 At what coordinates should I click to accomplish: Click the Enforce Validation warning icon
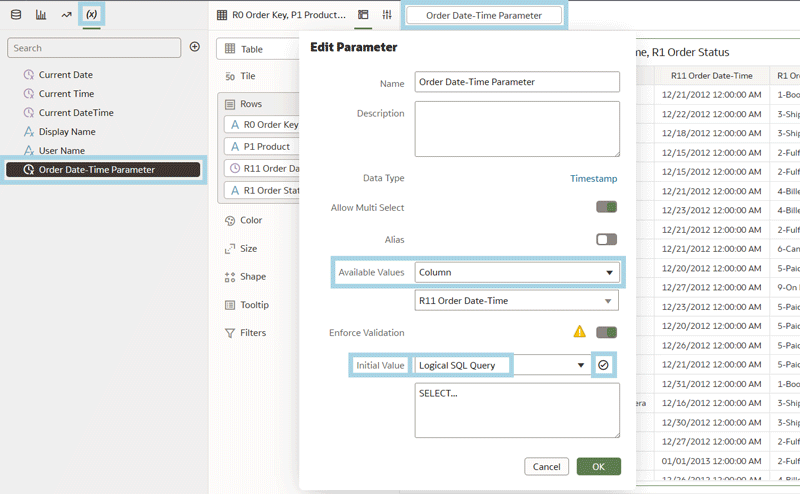click(x=579, y=332)
